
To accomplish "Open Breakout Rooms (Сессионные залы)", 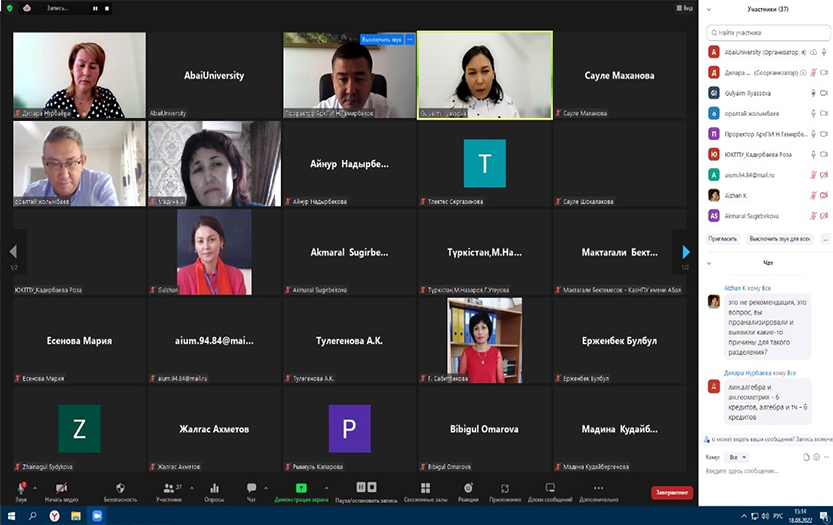I will (426, 488).
